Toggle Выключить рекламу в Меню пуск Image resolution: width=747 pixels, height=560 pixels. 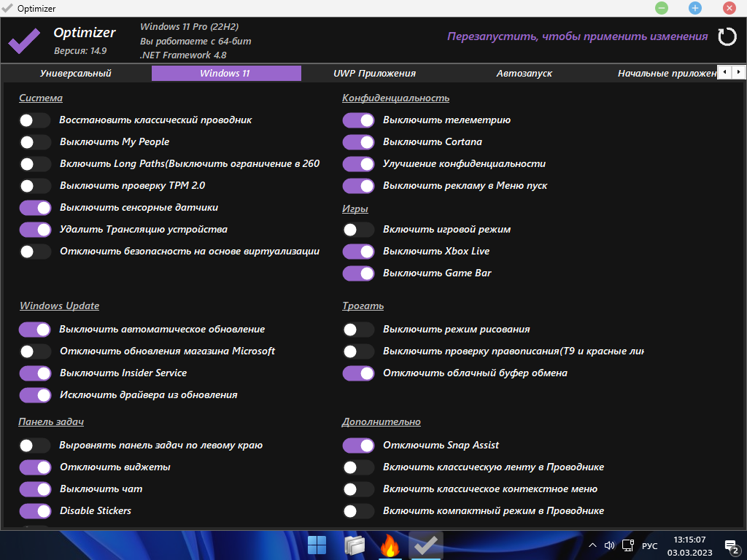pyautogui.click(x=358, y=186)
